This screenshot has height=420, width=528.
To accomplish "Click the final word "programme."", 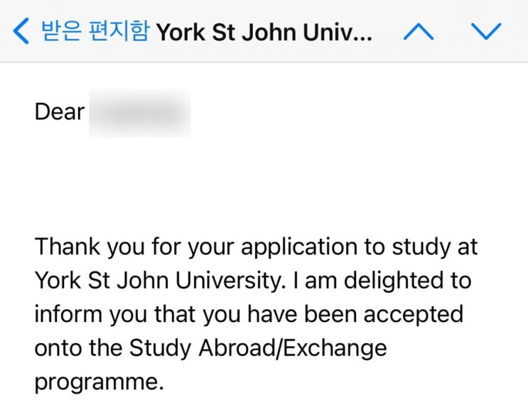I will (x=99, y=382).
